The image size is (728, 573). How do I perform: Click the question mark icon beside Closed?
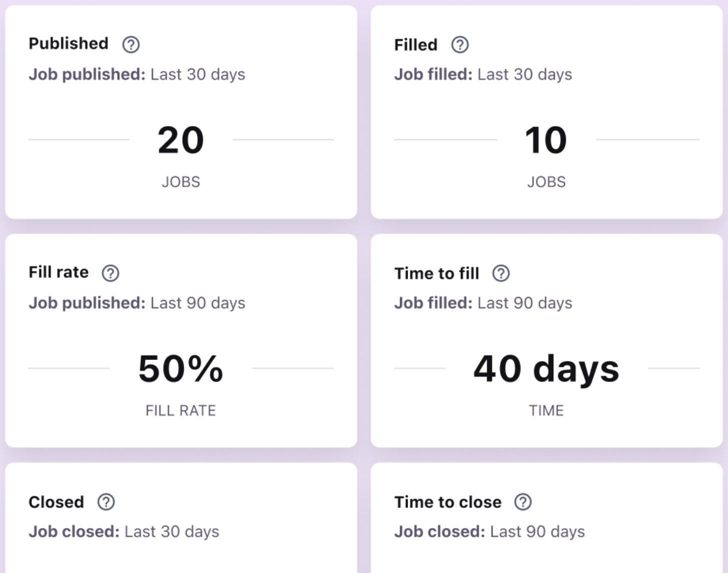click(x=106, y=501)
